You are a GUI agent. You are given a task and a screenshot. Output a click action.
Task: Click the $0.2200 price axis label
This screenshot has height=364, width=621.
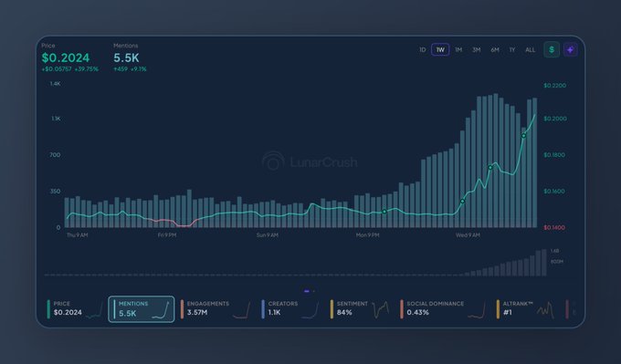point(555,86)
